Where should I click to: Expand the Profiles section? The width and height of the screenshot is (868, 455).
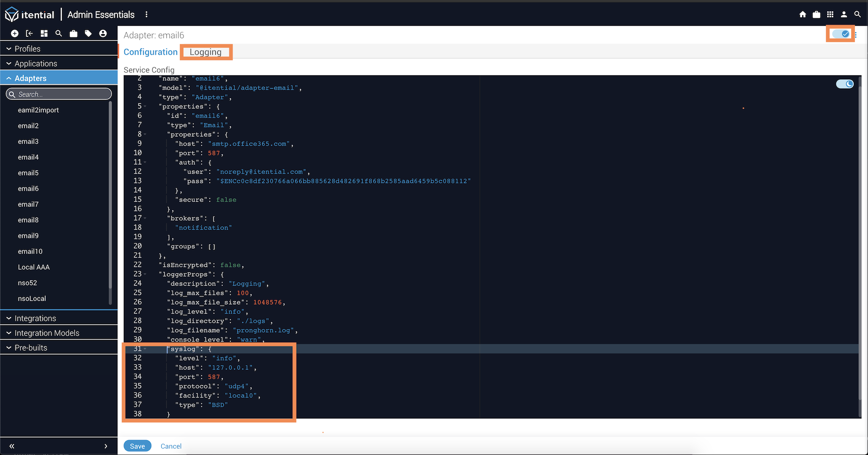pos(27,49)
